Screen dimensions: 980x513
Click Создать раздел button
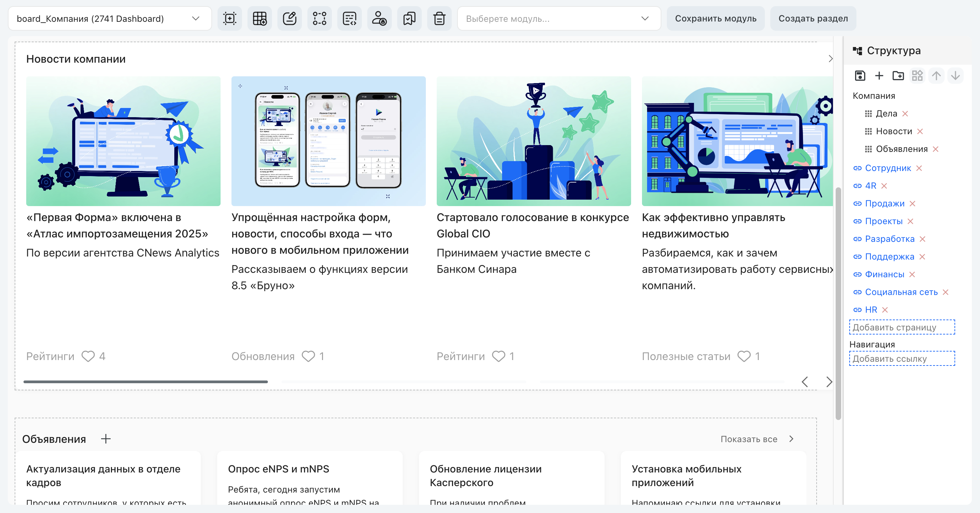[813, 18]
